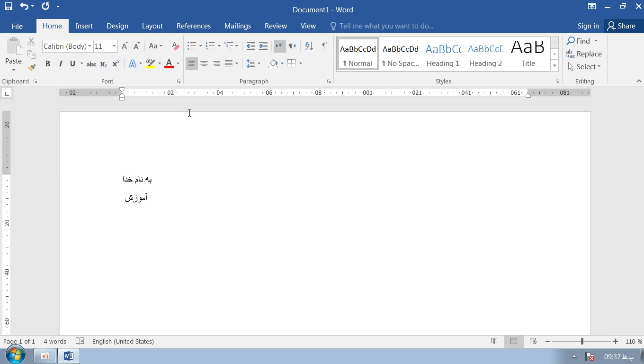Viewport: 644px width, 364px height.
Task: Toggle Italic text formatting
Action: tap(60, 64)
